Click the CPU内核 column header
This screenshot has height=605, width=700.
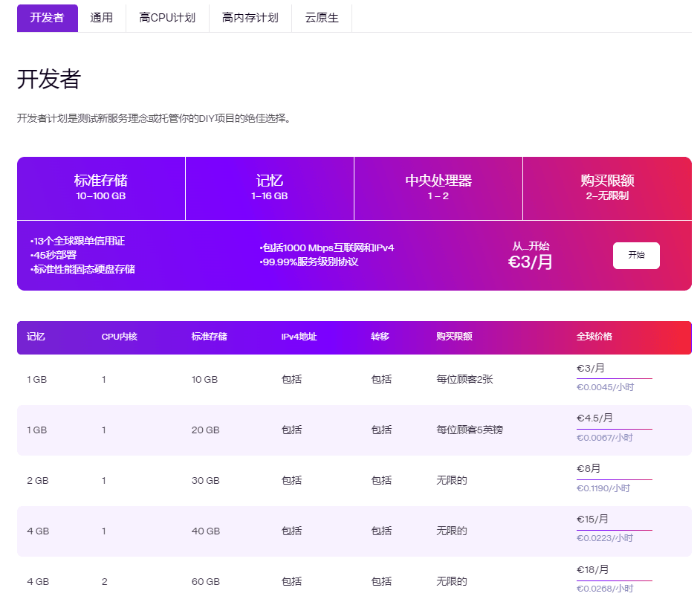tap(120, 337)
